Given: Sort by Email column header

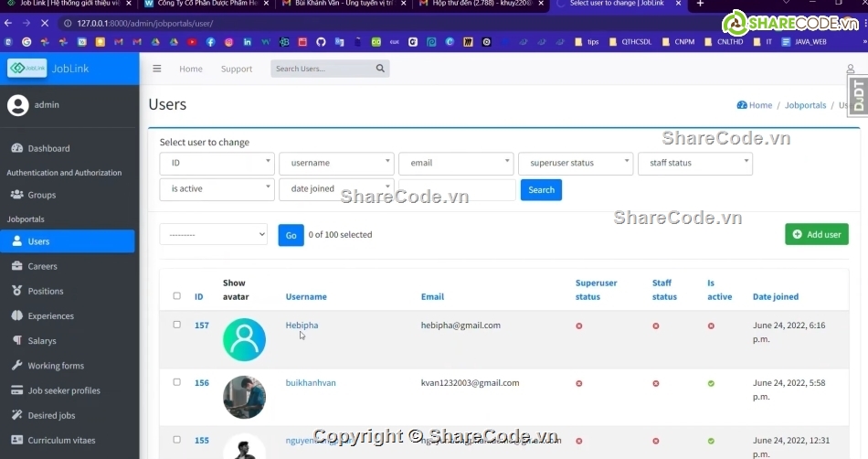Looking at the screenshot, I should 432,296.
